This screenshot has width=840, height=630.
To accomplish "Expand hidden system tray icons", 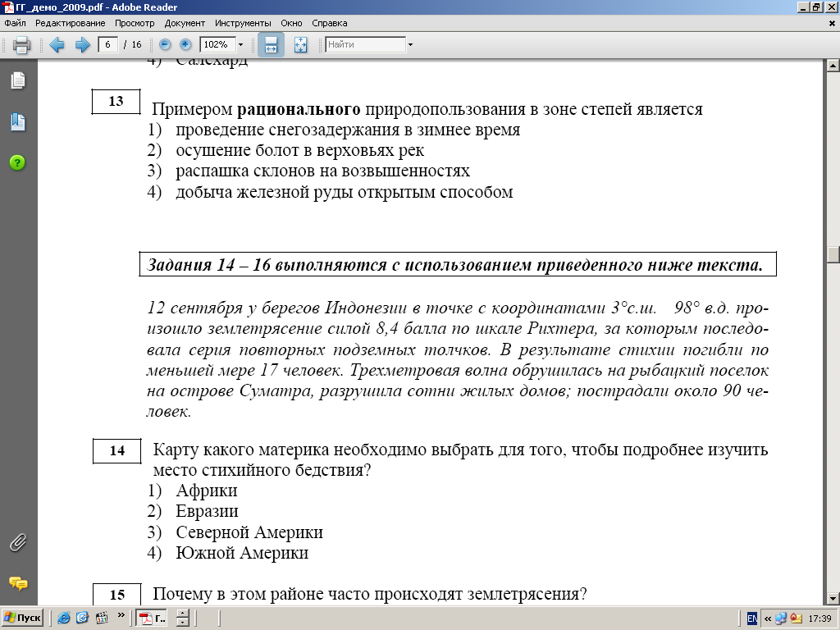I will (x=768, y=619).
